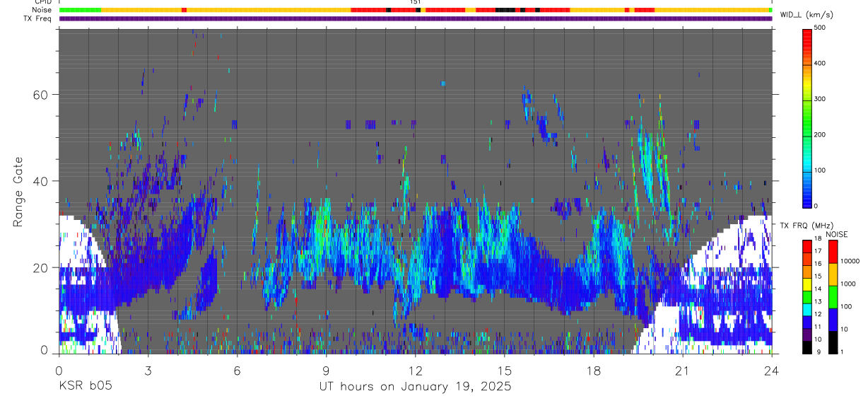Image resolution: width=868 pixels, height=401 pixels.
Task: Click the '6' UT hour tick label
Action: coord(237,370)
